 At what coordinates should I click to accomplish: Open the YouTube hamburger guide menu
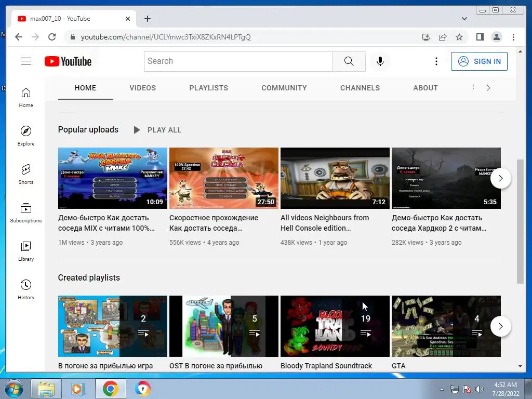click(26, 61)
